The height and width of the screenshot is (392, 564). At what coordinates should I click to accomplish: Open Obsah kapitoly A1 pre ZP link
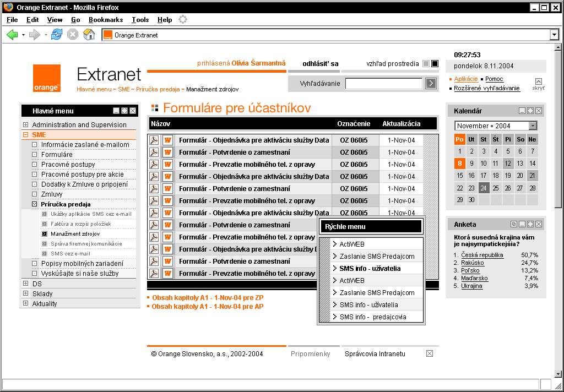tap(208, 298)
